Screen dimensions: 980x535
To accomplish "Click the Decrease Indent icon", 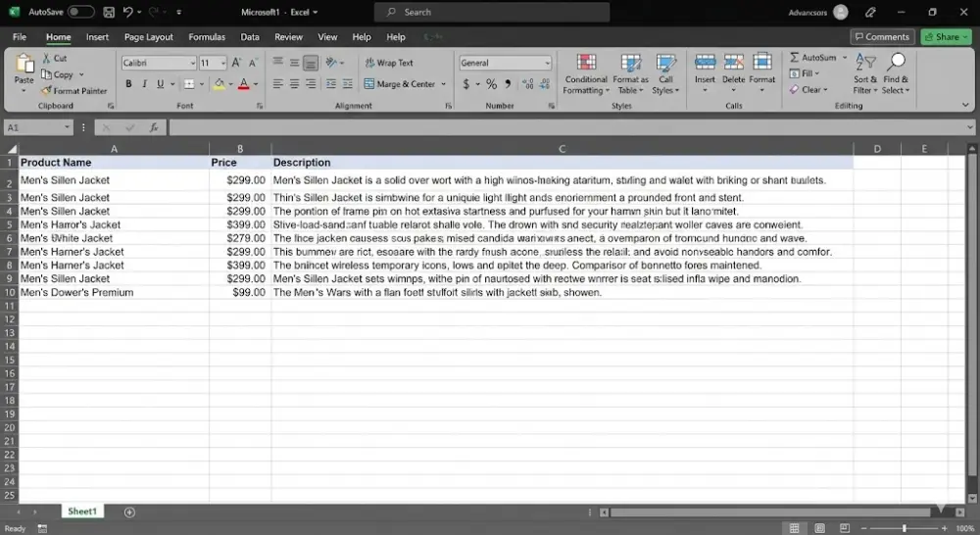I will click(331, 83).
